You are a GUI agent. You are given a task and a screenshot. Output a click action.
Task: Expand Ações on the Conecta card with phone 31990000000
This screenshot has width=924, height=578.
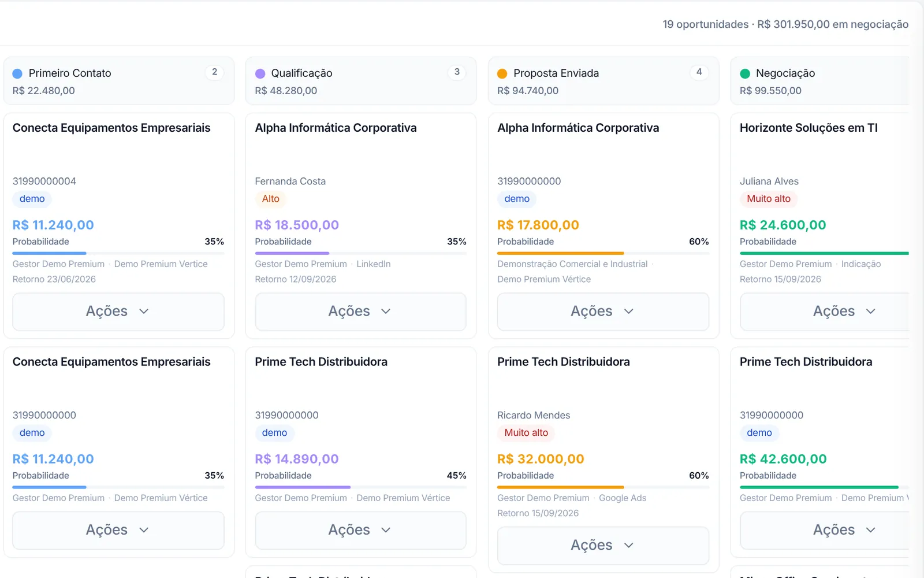coord(118,530)
